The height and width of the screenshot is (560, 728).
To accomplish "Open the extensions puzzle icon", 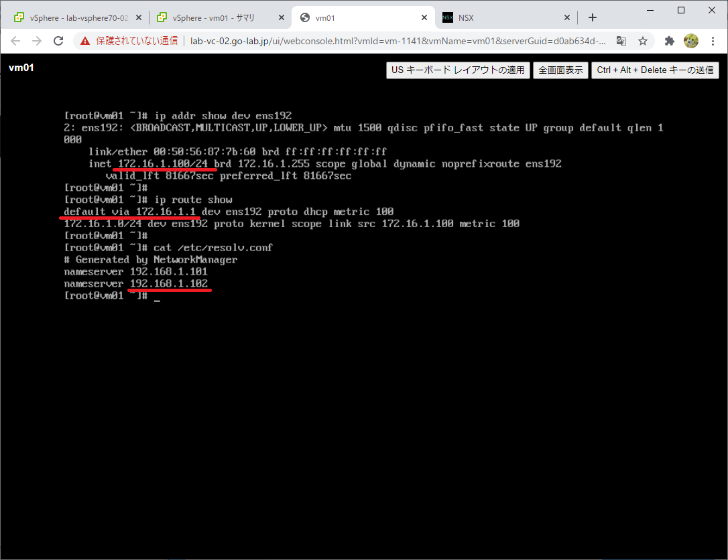I will click(669, 41).
